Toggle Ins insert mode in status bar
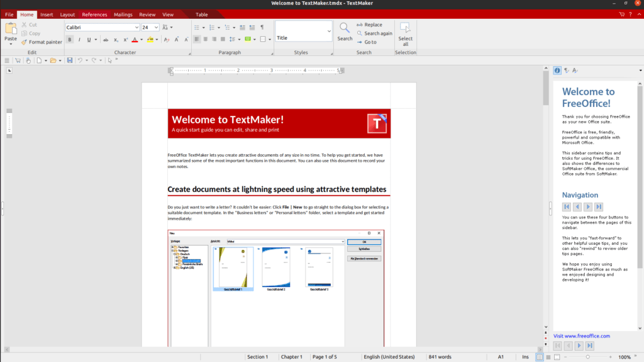Image resolution: width=644 pixels, height=362 pixels. 525,357
